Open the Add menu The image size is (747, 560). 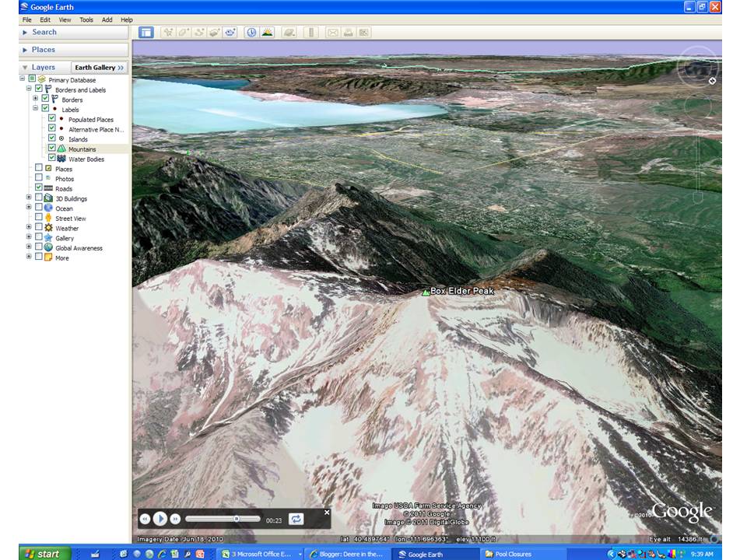pyautogui.click(x=107, y=19)
